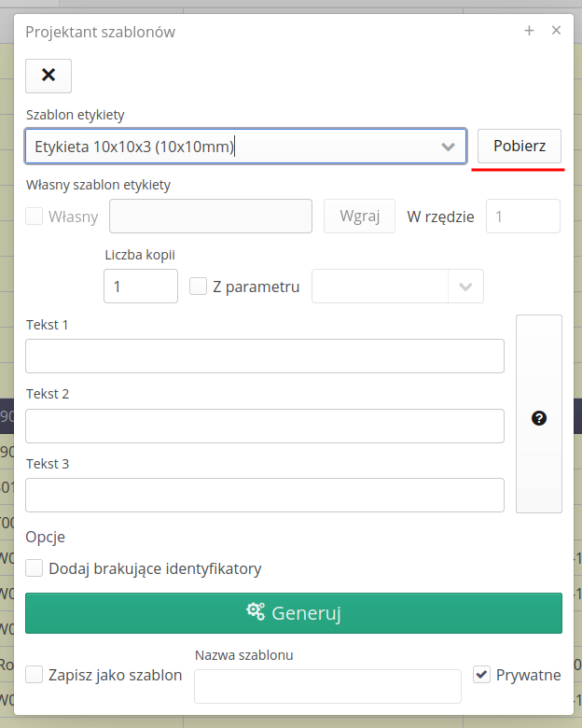Click the Wgraj upload button

(x=359, y=217)
